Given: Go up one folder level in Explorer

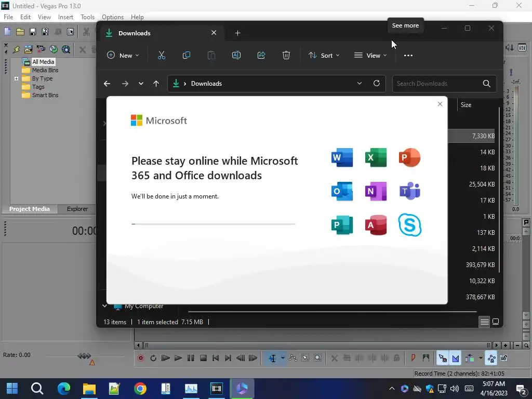Looking at the screenshot, I should tap(156, 84).
